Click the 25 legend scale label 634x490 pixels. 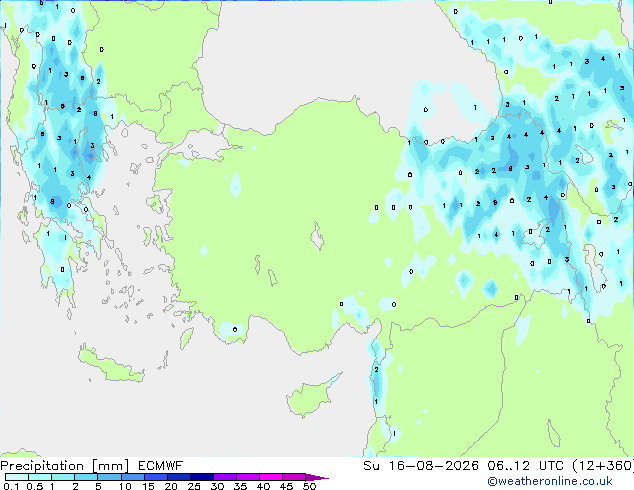tap(194, 486)
